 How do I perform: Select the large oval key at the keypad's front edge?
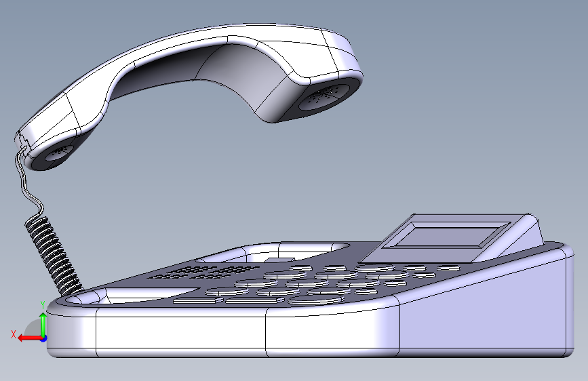[316, 300]
